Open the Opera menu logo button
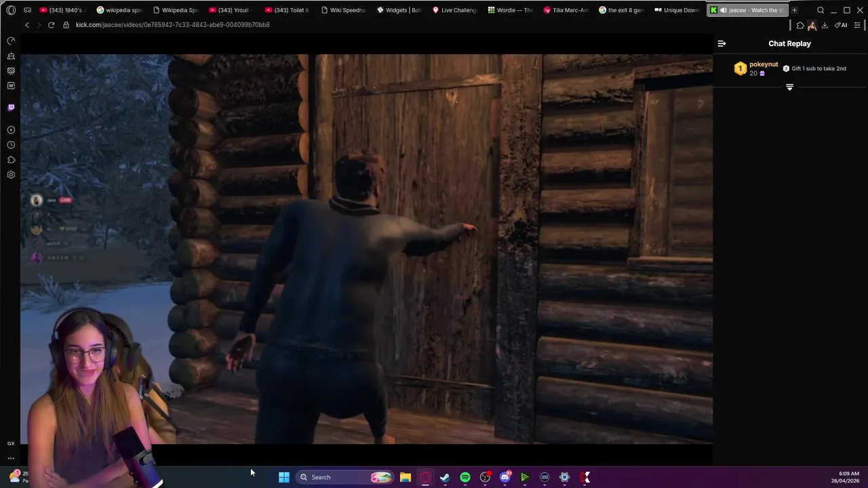 click(x=11, y=10)
